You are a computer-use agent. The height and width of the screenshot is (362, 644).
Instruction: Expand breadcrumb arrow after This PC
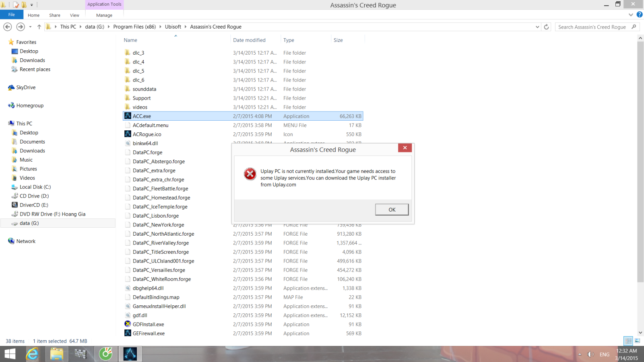[80, 27]
